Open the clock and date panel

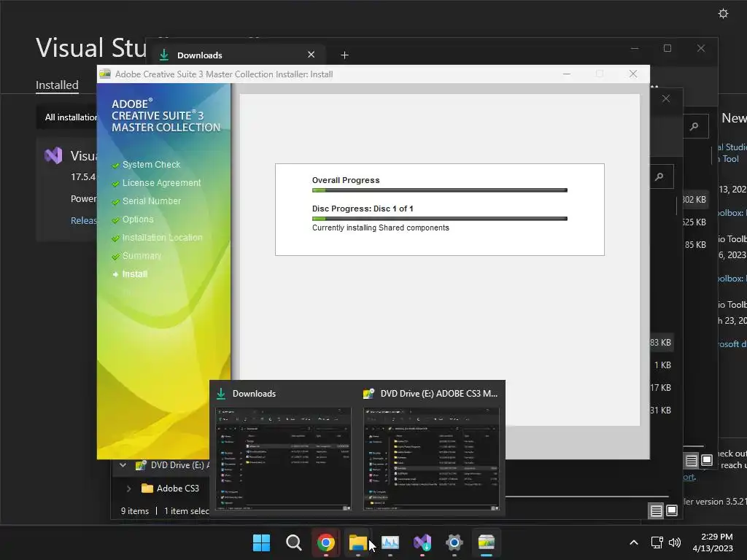pos(713,542)
